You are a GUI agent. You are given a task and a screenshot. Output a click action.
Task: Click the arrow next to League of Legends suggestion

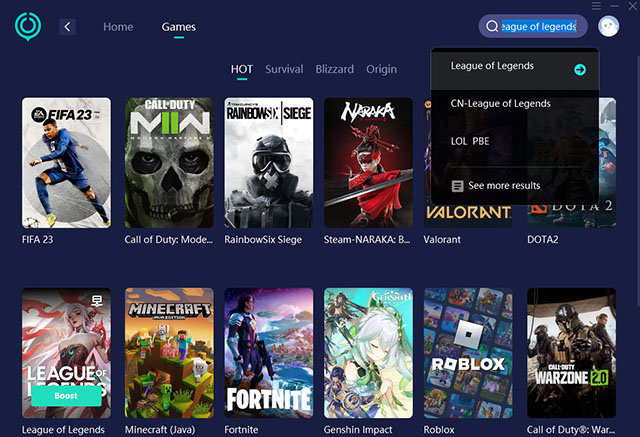tap(580, 70)
